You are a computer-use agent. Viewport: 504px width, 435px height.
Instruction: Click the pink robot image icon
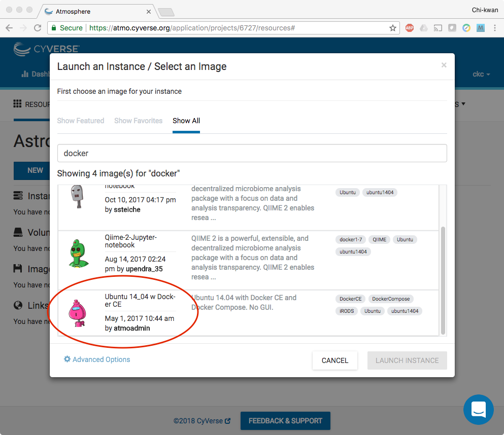[78, 313]
